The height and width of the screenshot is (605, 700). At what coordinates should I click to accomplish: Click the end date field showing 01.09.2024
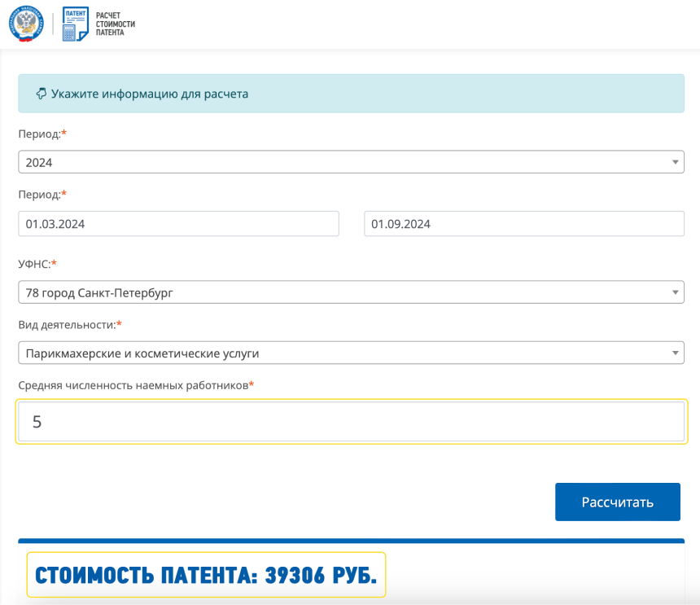click(x=524, y=223)
